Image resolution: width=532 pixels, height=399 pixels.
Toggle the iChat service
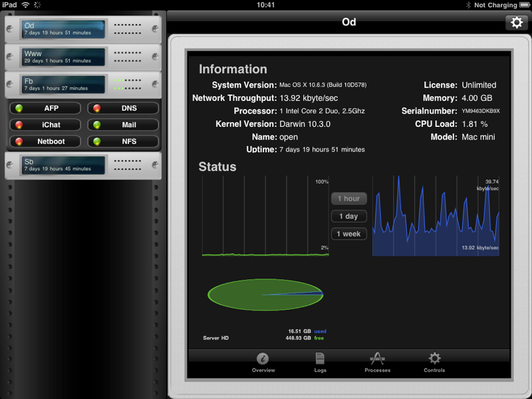coord(45,125)
